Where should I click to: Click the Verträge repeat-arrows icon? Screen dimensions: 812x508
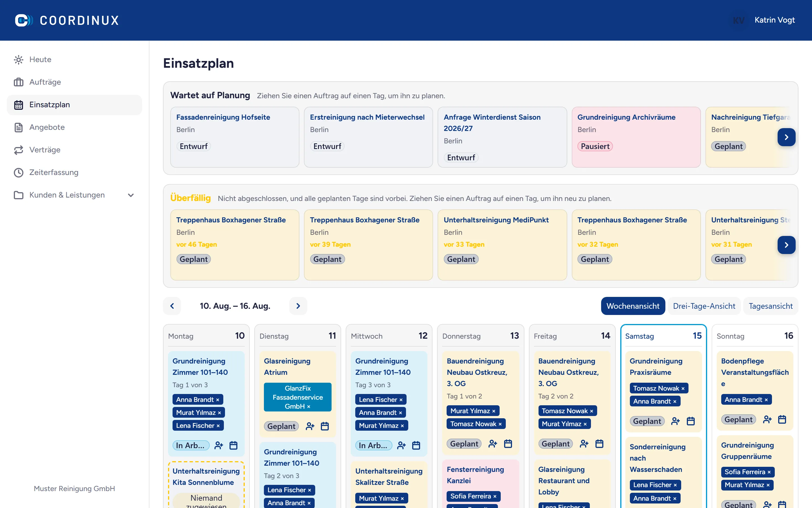18,150
